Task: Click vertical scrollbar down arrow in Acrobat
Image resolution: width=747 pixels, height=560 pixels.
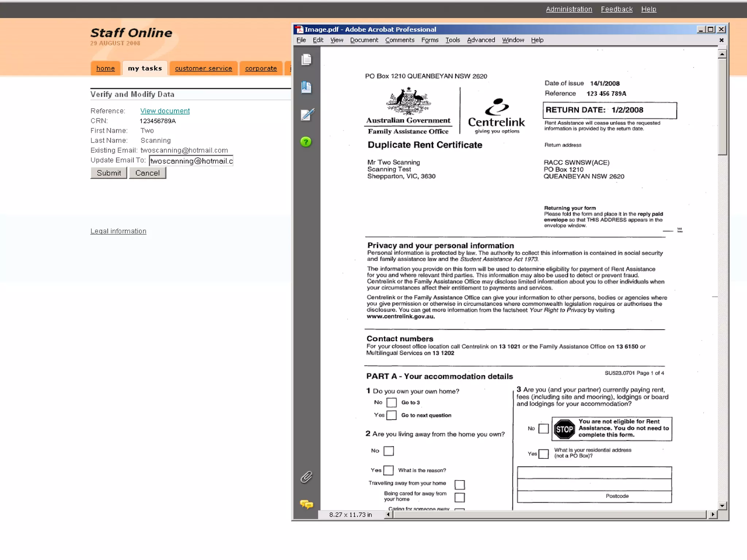Action: point(722,506)
